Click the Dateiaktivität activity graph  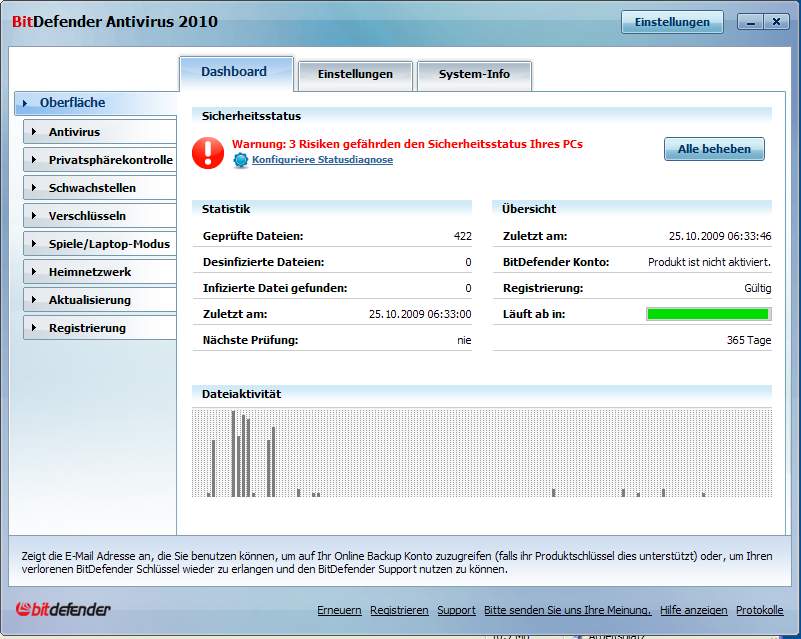tap(482, 453)
